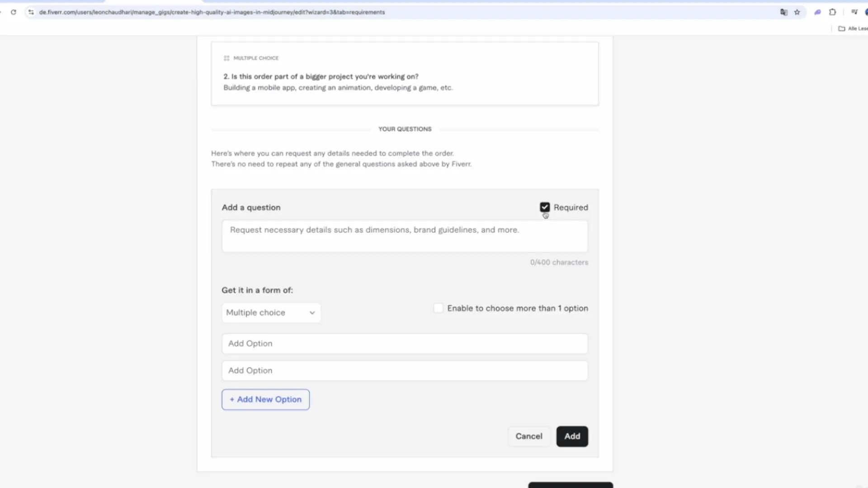Enable choosing more than 1 option
Image resolution: width=868 pixels, height=488 pixels.
tap(438, 308)
